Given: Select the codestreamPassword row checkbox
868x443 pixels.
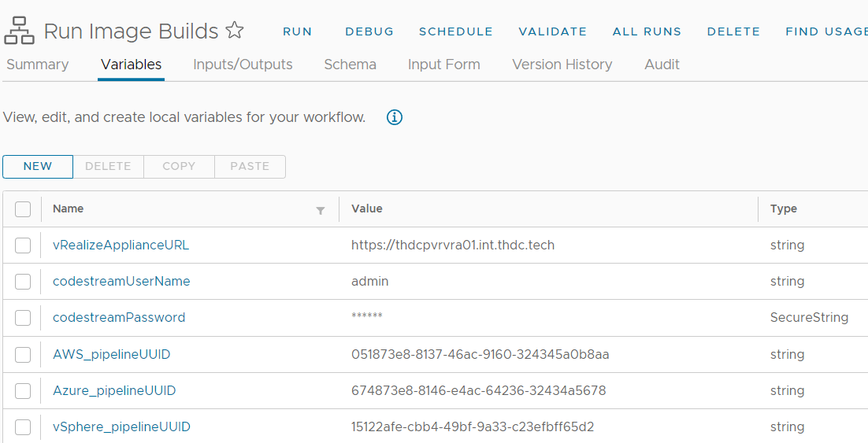Looking at the screenshot, I should (23, 318).
